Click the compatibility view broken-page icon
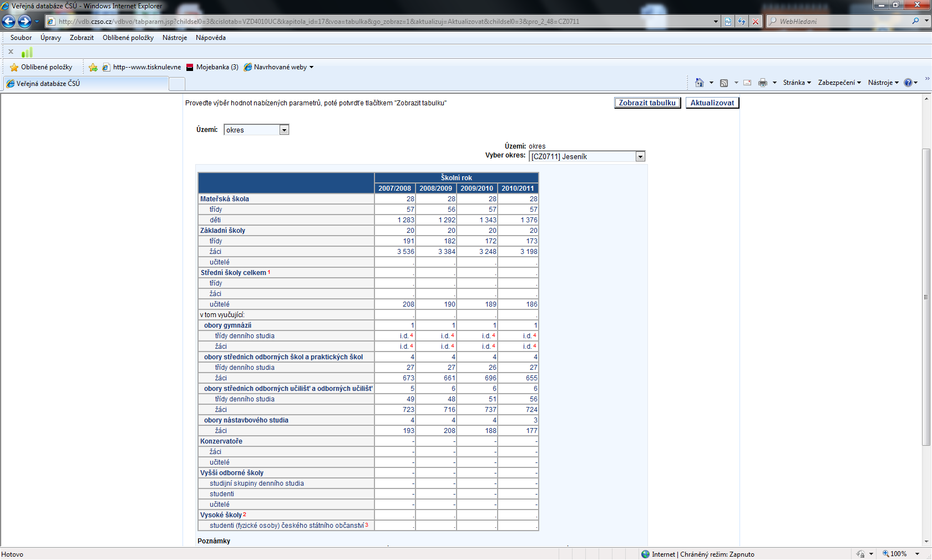 728,22
